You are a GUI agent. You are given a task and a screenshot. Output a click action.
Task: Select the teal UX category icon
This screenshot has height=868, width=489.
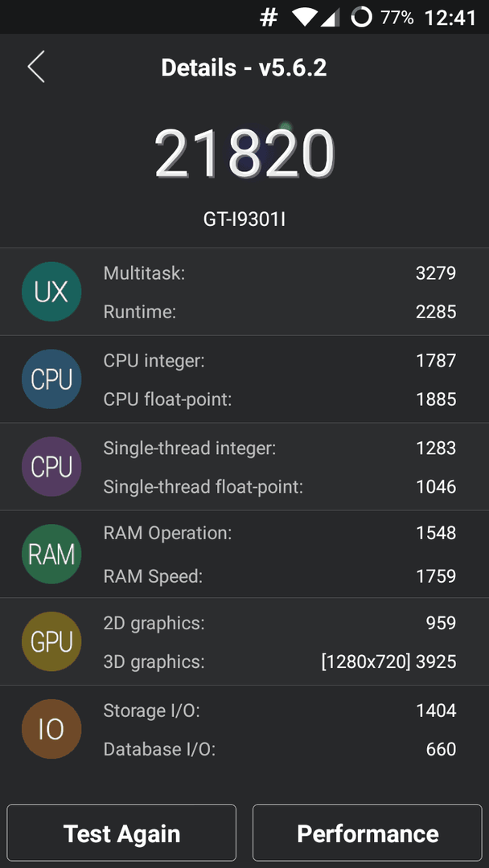51,292
